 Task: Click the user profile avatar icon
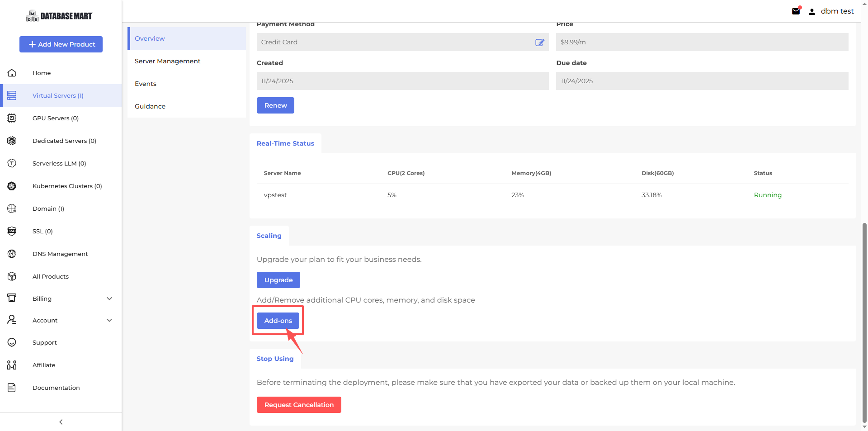(x=812, y=12)
